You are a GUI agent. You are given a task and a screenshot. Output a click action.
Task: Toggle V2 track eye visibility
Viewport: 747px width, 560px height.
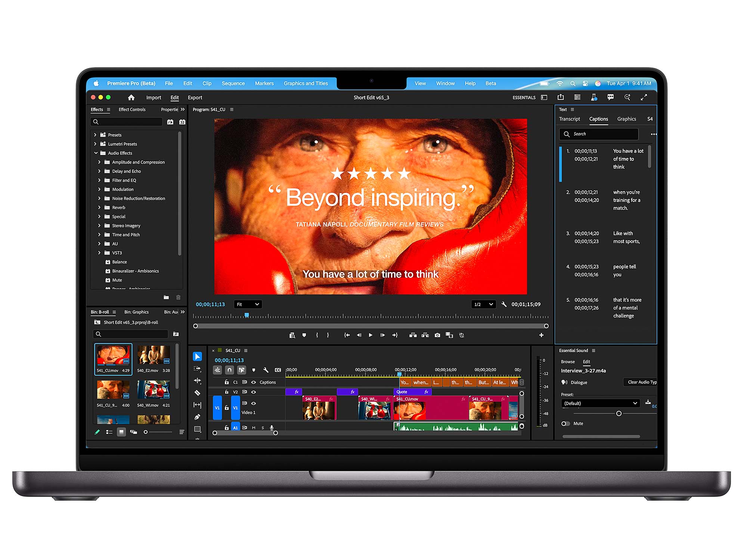[254, 392]
